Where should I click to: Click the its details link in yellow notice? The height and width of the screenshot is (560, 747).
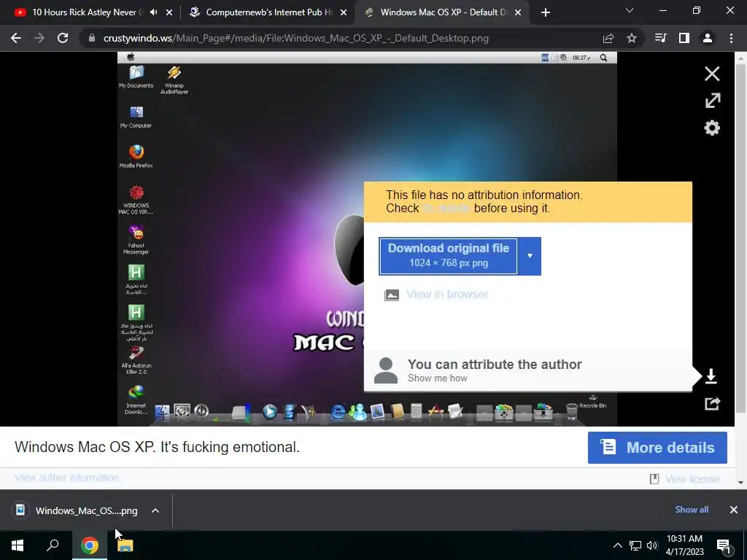pos(446,208)
